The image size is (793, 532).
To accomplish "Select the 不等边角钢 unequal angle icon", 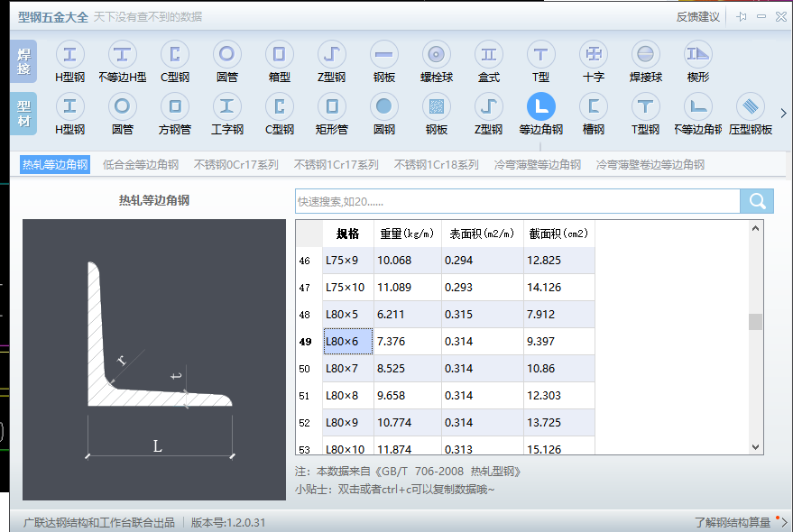I will [x=698, y=106].
